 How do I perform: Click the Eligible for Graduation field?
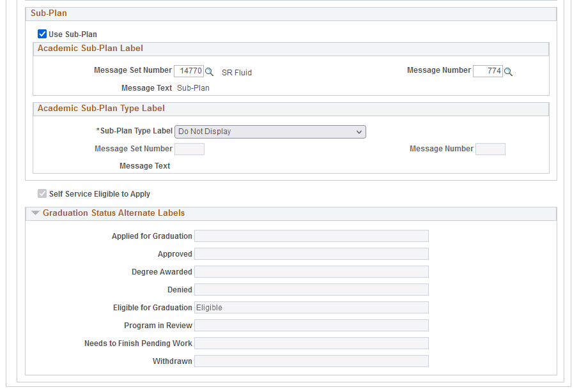coord(311,308)
